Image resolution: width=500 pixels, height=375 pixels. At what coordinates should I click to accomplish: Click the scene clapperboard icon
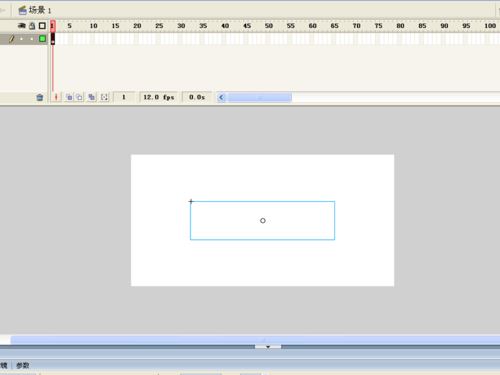pos(22,10)
